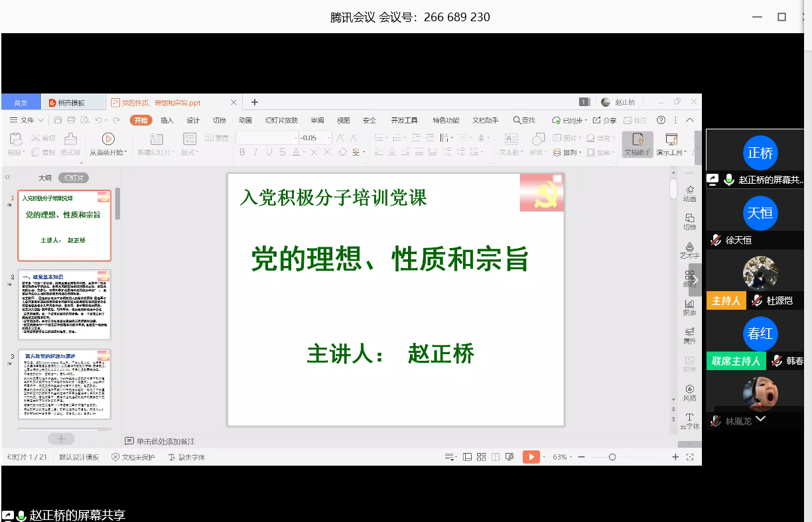Click the save icon in quick access bar

58,120
